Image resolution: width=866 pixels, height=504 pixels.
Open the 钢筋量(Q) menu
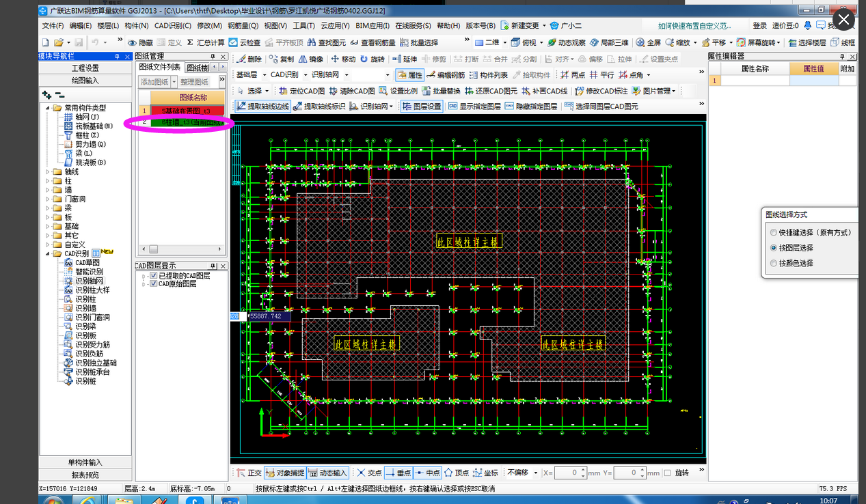[x=243, y=25]
